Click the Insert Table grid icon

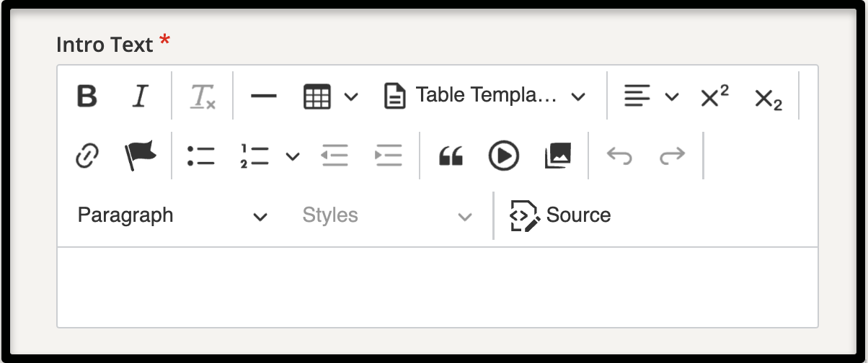[x=317, y=96]
